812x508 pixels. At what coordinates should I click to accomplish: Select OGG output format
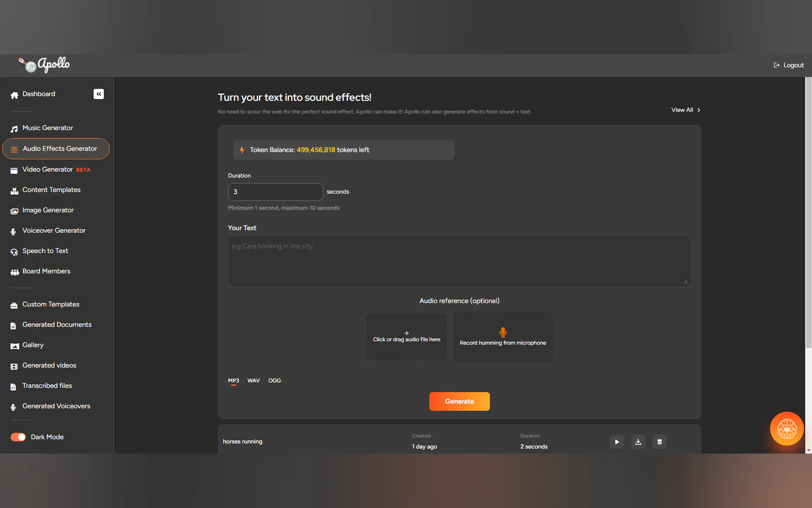(x=274, y=380)
